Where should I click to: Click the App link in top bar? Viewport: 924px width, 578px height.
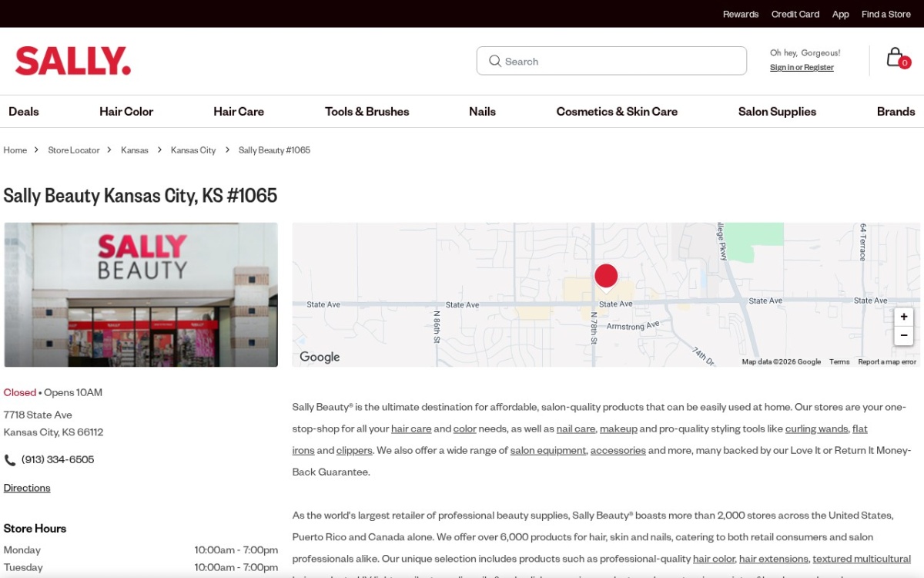(x=841, y=14)
